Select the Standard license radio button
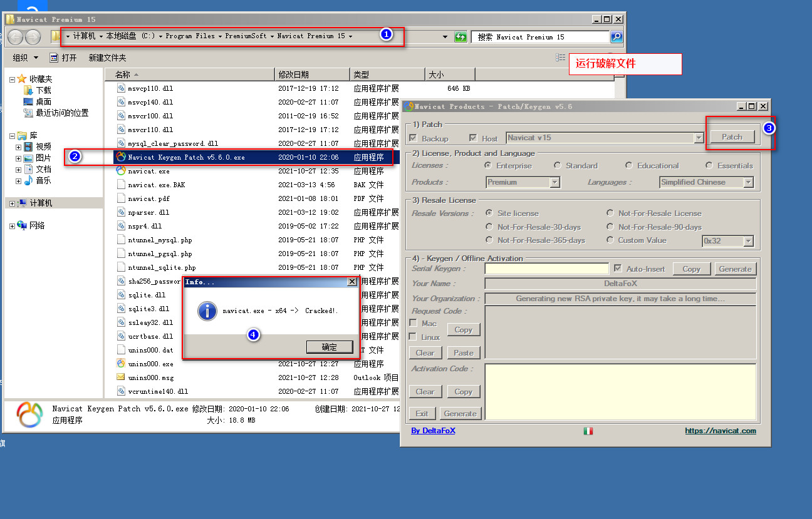The image size is (812, 519). pos(558,166)
